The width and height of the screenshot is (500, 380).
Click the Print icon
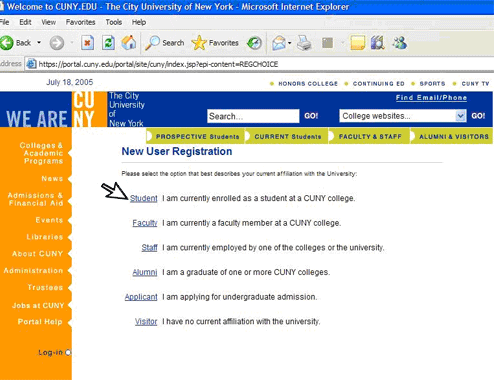304,43
